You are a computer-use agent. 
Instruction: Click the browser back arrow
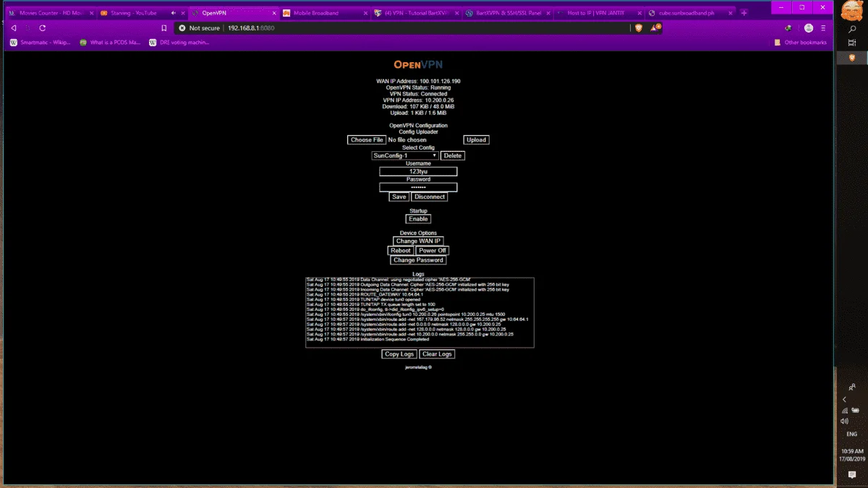pyautogui.click(x=14, y=27)
